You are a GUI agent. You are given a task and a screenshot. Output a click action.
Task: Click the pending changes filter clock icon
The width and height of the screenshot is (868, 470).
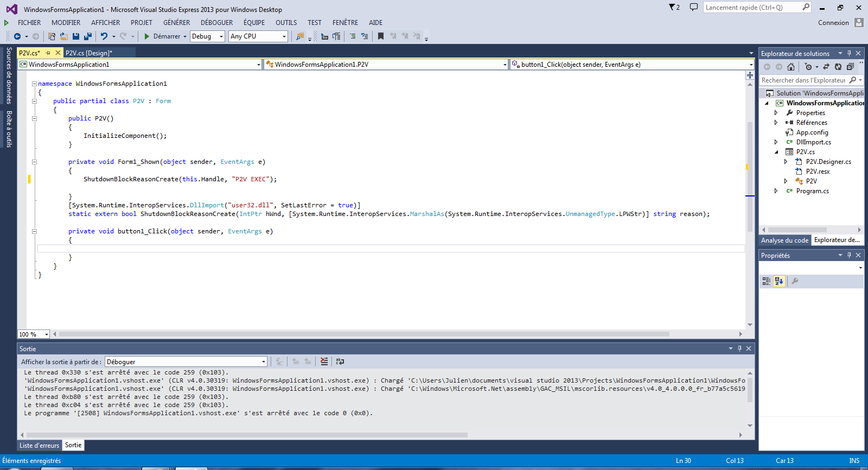(808, 67)
